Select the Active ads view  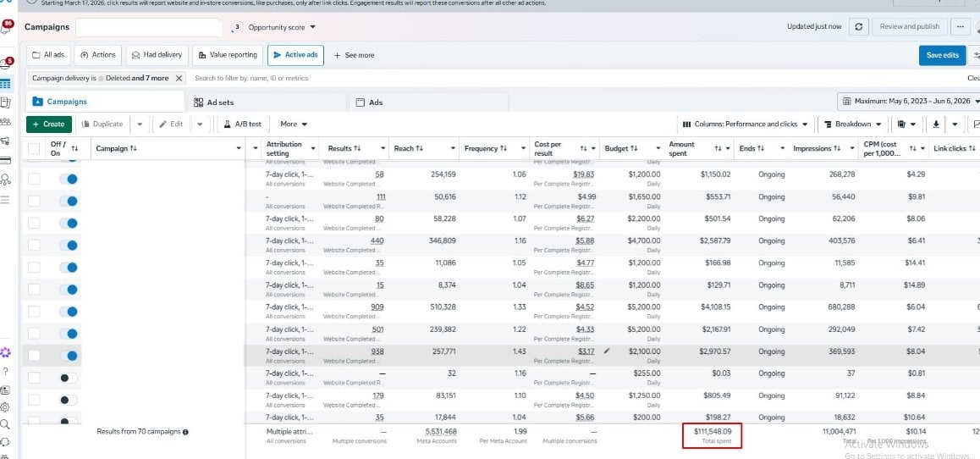pyautogui.click(x=295, y=55)
